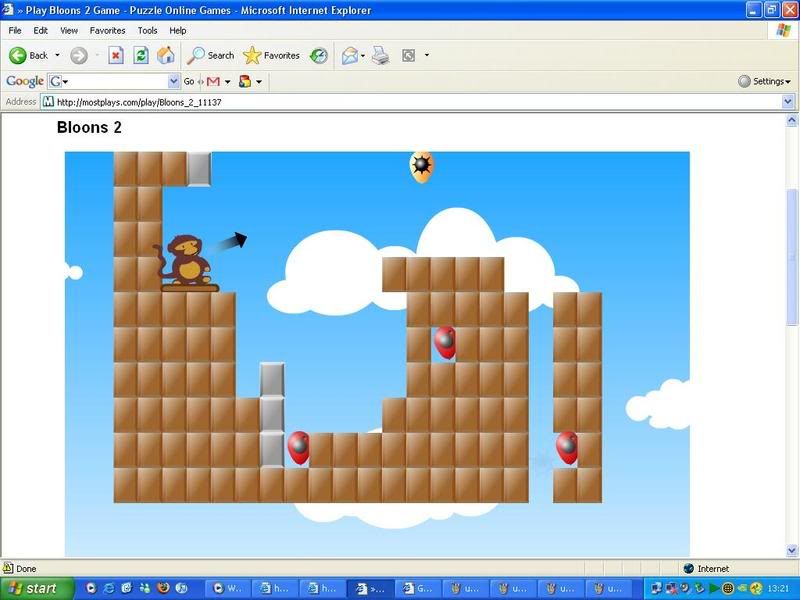Click the Windows logo throbber icon
The width and height of the screenshot is (800, 600).
click(x=783, y=31)
